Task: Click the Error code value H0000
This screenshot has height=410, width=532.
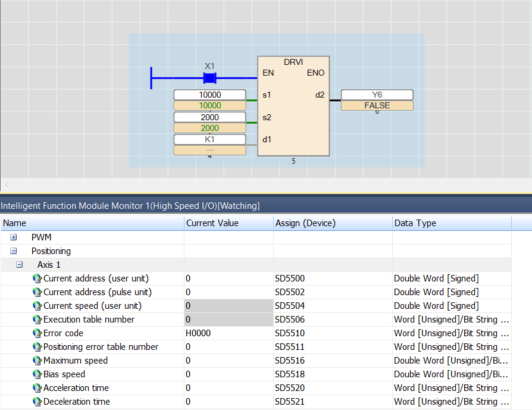Action: tap(198, 333)
